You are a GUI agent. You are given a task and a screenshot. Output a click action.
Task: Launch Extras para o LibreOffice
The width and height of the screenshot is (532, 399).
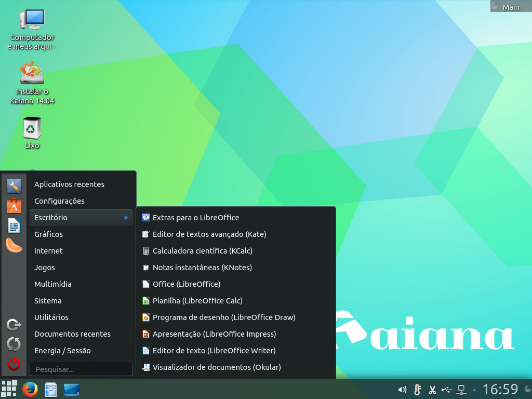tap(236, 218)
